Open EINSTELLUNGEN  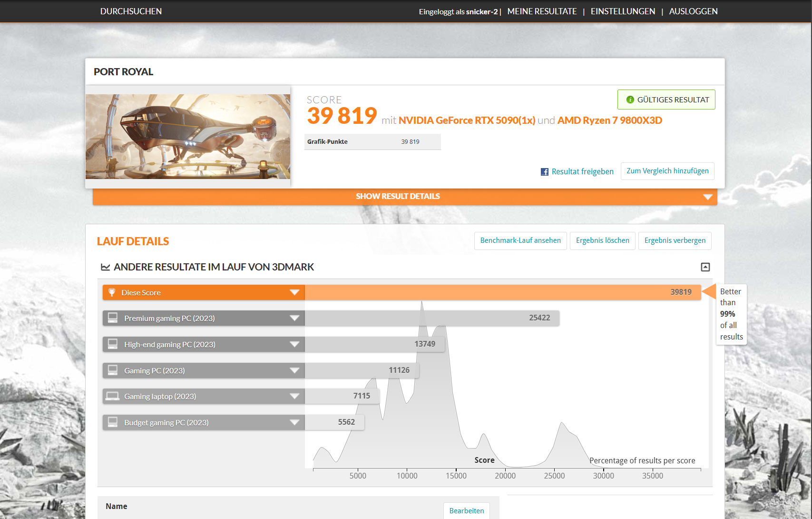[623, 11]
